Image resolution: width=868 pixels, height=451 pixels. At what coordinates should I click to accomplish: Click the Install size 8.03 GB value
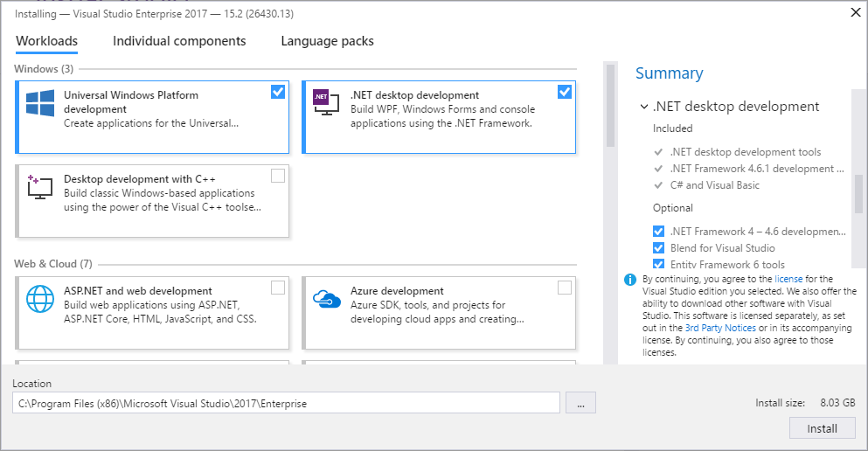click(x=837, y=403)
